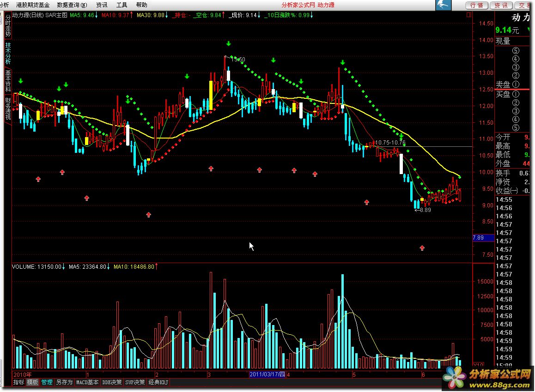Click the 10日涨跌%: 0.99 label
535x392 pixels.
[288, 15]
